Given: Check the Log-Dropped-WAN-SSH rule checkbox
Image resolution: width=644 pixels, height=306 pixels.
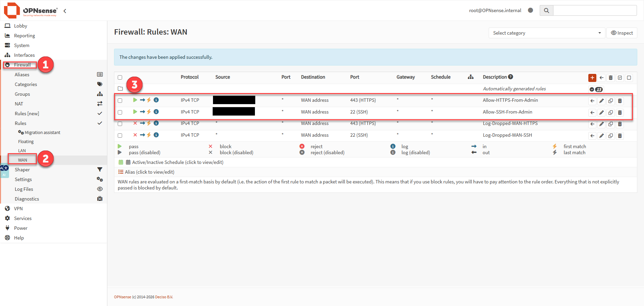Looking at the screenshot, I should click(120, 135).
